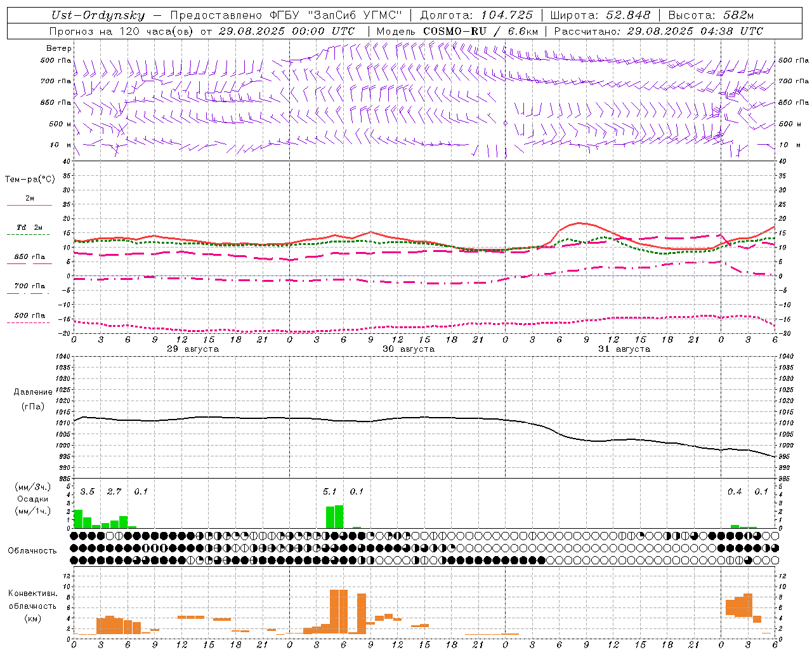Click the 0.4 precipitation total value

pyautogui.click(x=735, y=492)
